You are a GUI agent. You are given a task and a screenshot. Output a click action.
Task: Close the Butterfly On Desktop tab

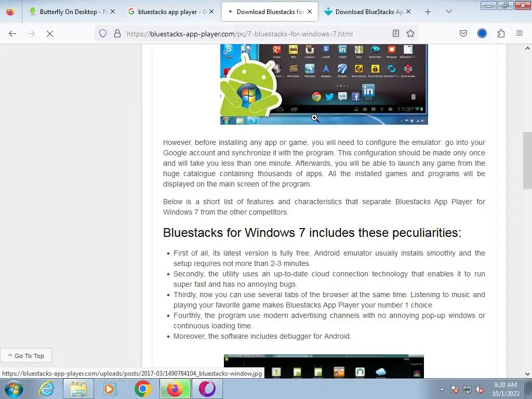click(113, 11)
